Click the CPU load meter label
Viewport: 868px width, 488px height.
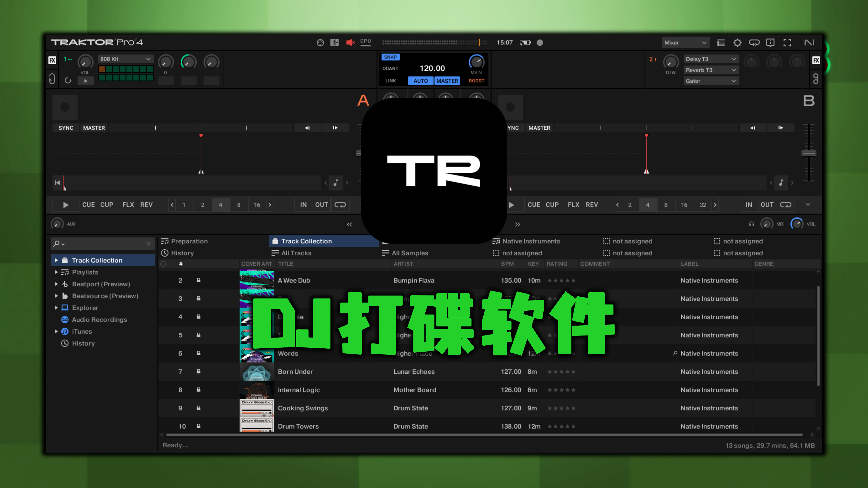click(365, 42)
